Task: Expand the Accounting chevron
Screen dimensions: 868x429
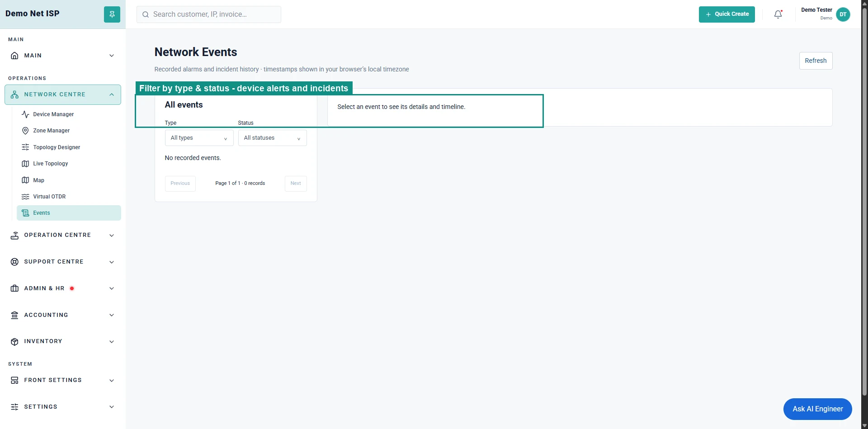Action: (x=112, y=315)
